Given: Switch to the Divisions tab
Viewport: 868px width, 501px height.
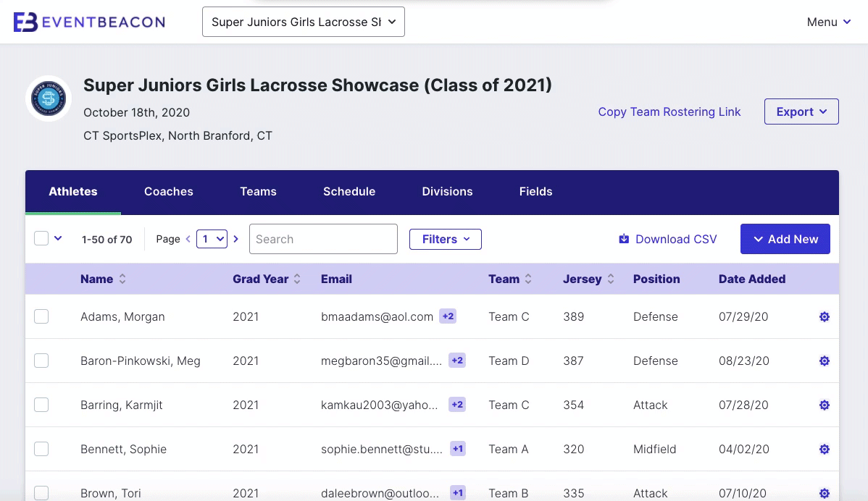Looking at the screenshot, I should tap(447, 192).
